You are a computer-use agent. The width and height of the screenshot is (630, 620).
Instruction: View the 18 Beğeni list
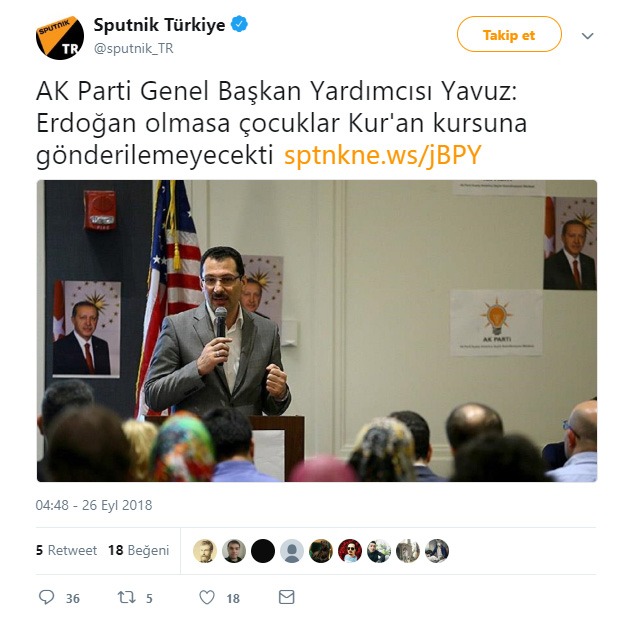(x=139, y=550)
